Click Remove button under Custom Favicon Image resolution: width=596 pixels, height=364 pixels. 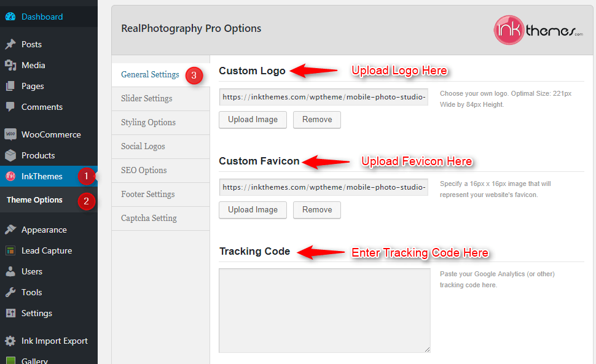317,210
